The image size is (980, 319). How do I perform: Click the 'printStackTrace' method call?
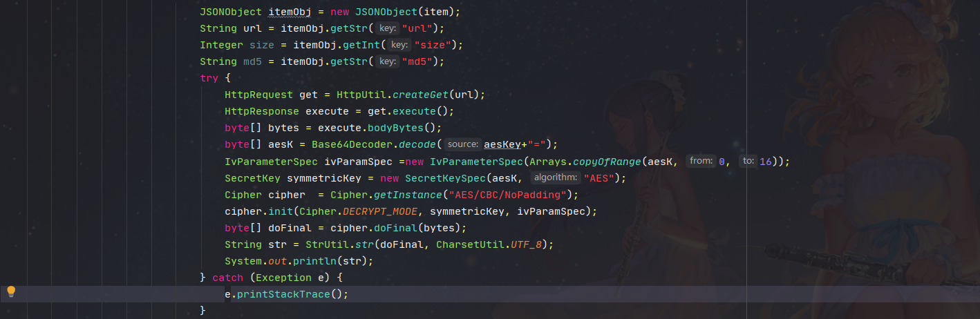[x=283, y=293]
